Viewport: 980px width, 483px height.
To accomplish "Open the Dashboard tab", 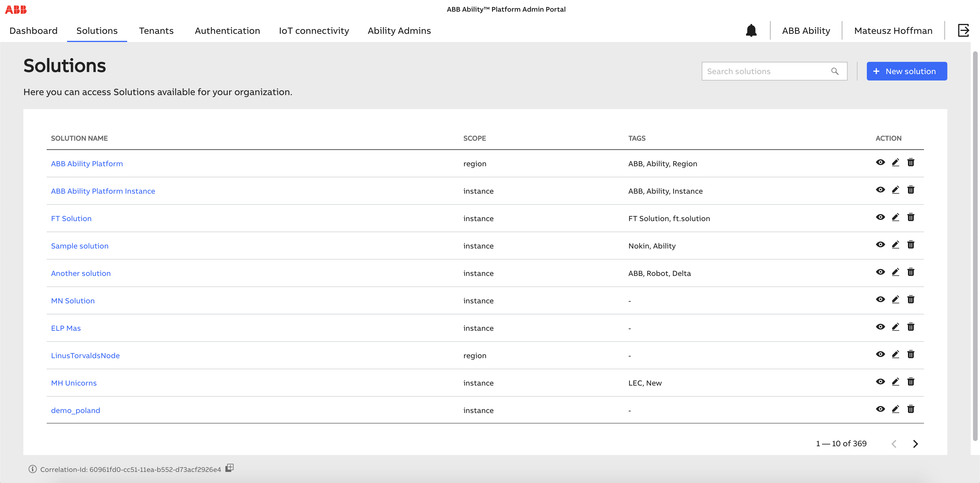I will pos(34,30).
